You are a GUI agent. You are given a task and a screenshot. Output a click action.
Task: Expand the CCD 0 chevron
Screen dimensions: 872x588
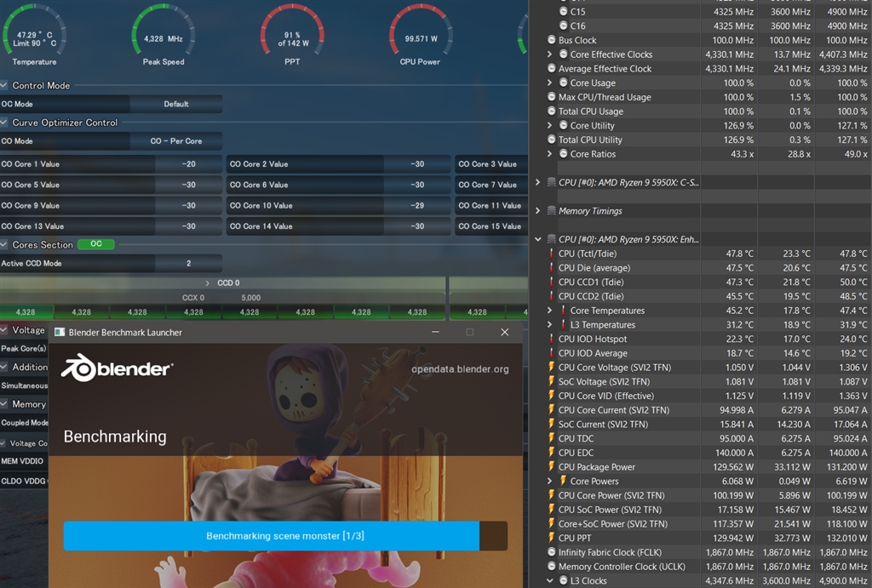208,283
